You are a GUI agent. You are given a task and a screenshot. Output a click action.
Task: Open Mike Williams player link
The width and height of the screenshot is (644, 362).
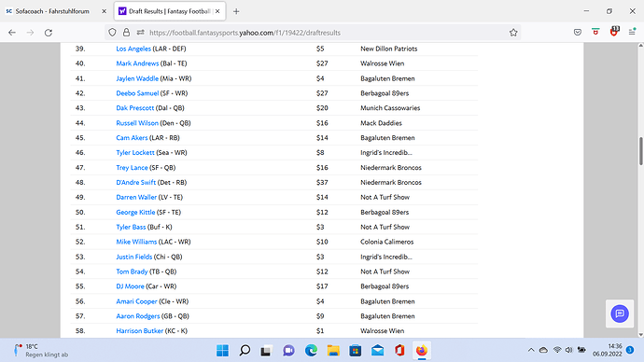click(x=136, y=242)
